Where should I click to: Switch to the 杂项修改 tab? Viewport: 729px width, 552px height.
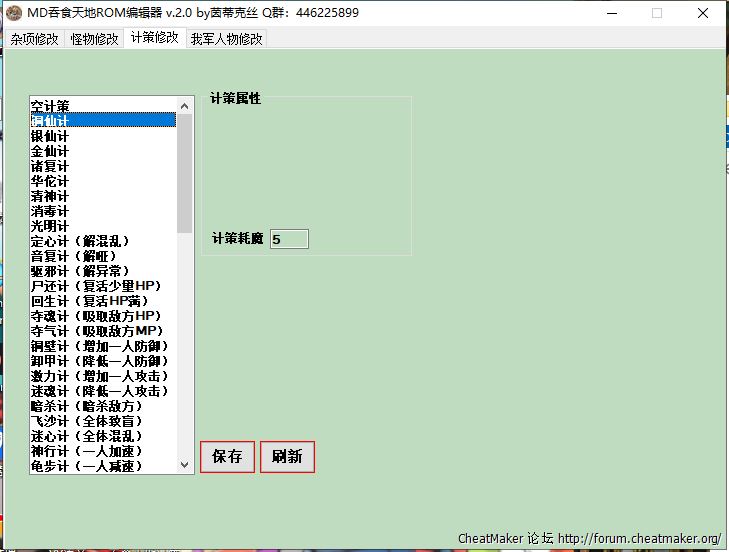point(35,39)
